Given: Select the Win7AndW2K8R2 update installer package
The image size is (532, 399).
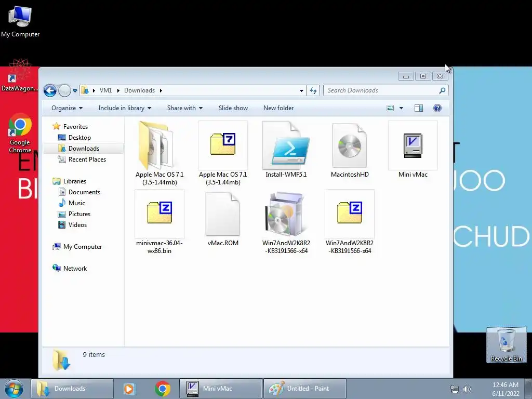Looking at the screenshot, I should click(x=286, y=222).
